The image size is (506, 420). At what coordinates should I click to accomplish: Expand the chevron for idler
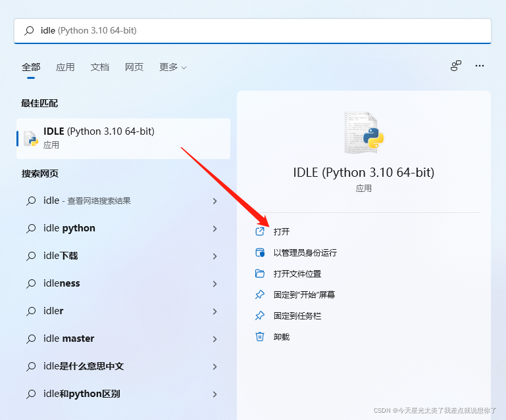click(x=215, y=312)
